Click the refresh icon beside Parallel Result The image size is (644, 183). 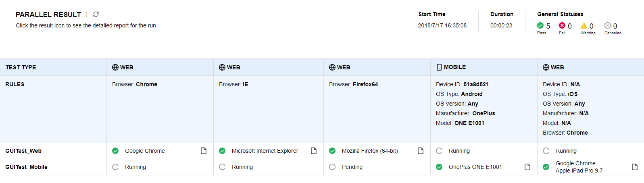[x=96, y=14]
